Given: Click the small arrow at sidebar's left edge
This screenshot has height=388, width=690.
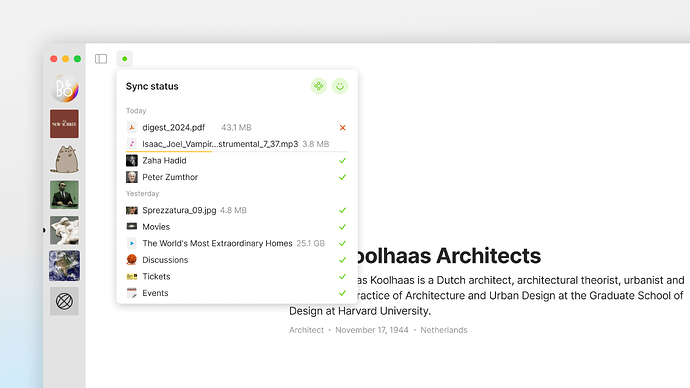Looking at the screenshot, I should [44, 230].
